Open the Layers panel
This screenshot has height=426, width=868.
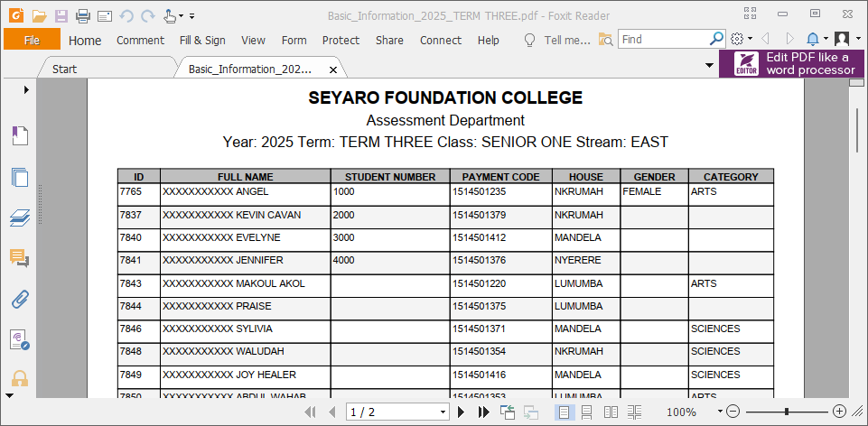[20, 218]
